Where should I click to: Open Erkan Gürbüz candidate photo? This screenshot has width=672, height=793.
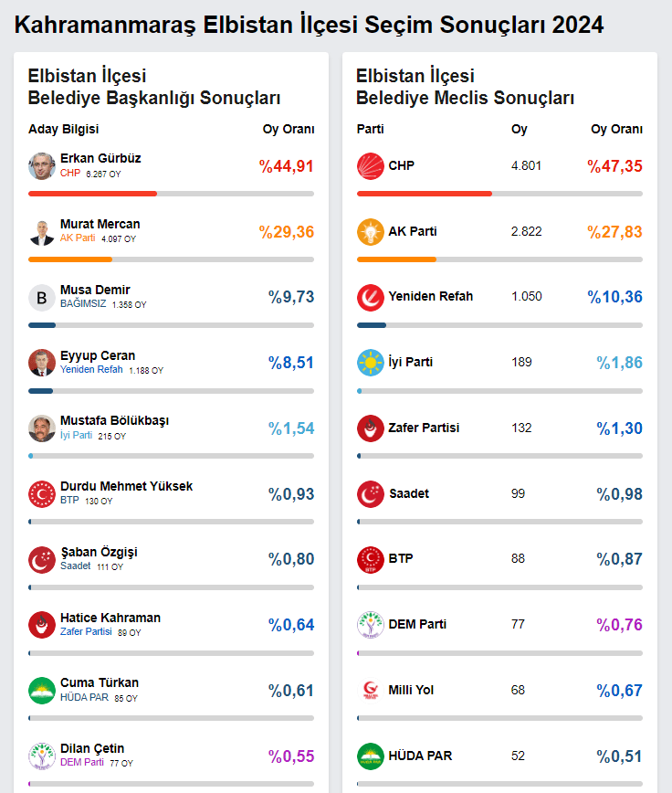click(x=42, y=166)
